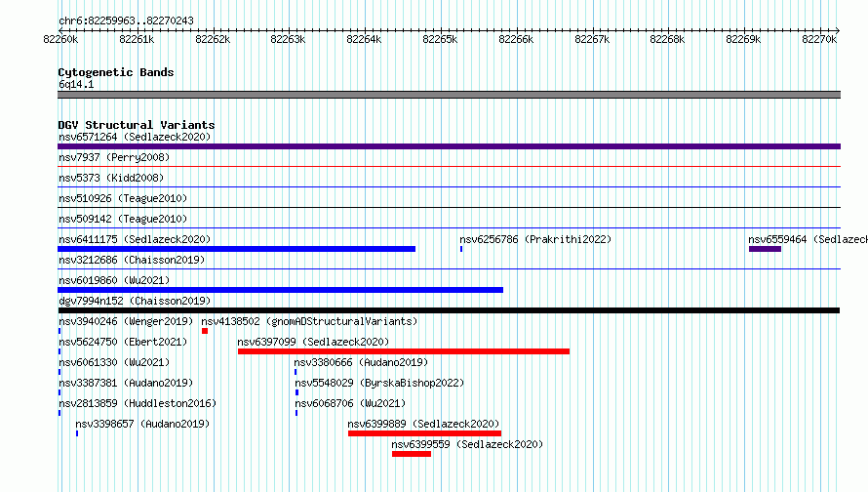Viewport: 868px width, 492px height.
Task: Click the DGV Structural Variants track title
Action: click(137, 125)
